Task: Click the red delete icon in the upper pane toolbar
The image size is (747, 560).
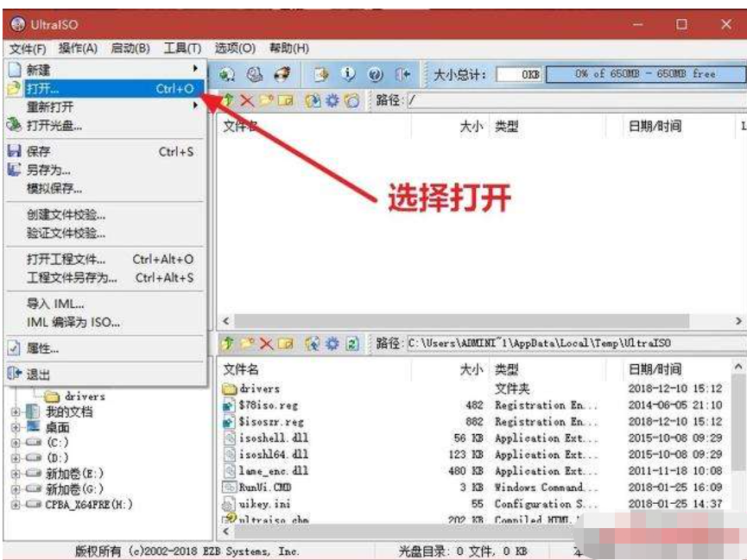Action: 247,101
